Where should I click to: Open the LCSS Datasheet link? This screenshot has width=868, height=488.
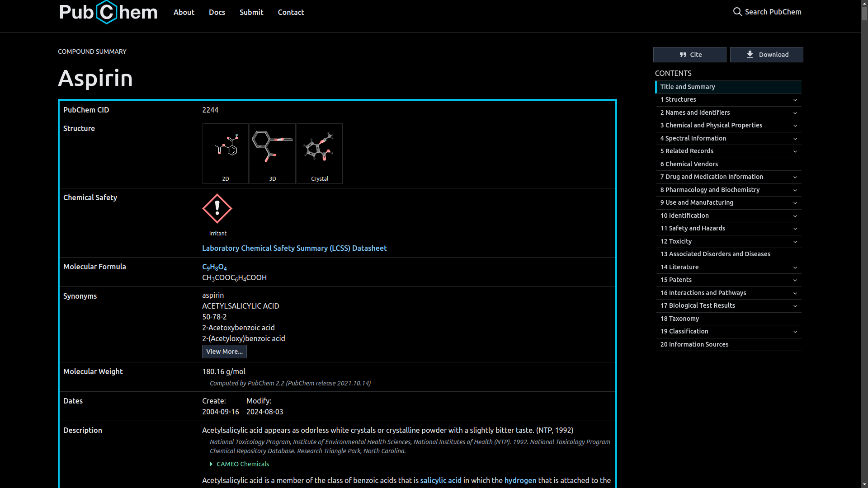(x=294, y=248)
